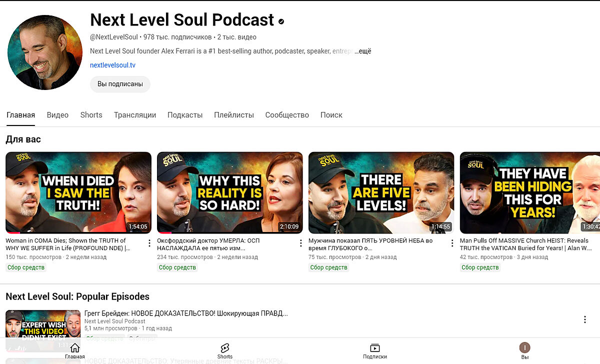Click Сбор средств badge under Woman in COMA video
The height and width of the screenshot is (364, 600).
tap(26, 267)
